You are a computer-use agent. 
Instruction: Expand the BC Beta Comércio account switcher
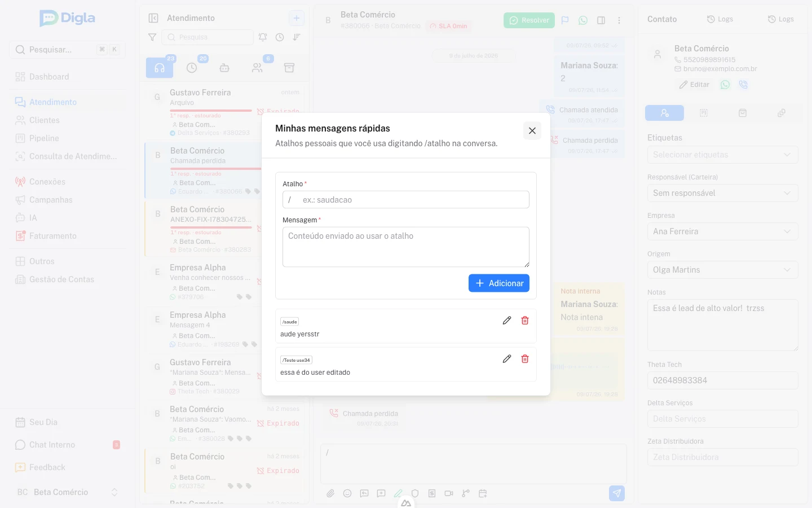[68, 492]
